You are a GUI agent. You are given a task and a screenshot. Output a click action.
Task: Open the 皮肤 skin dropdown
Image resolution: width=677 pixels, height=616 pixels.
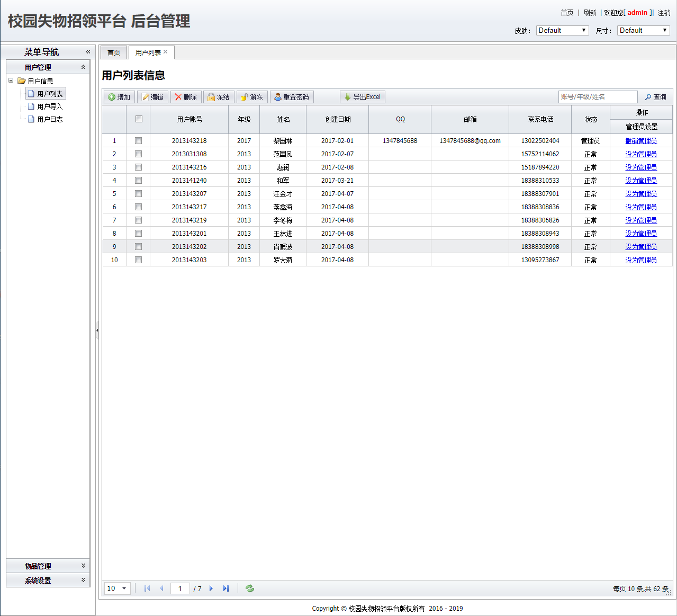tap(562, 31)
